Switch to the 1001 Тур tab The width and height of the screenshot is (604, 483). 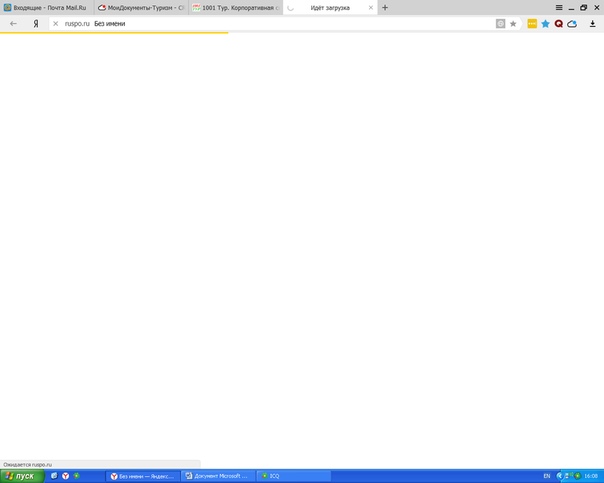pos(236,8)
